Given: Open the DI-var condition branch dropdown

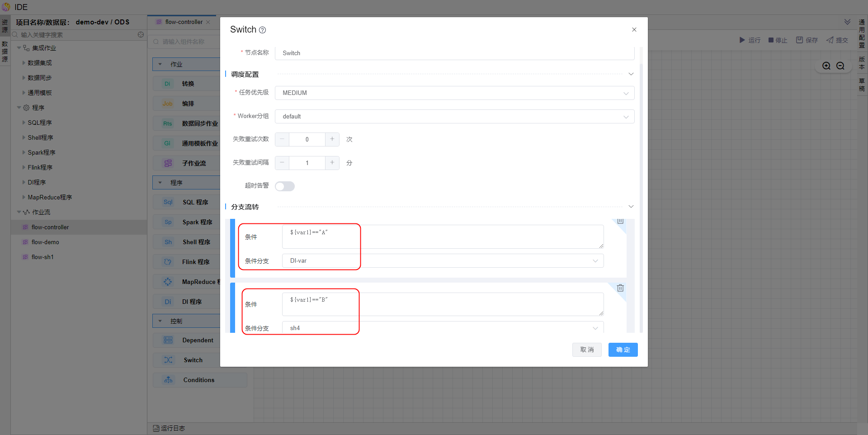Looking at the screenshot, I should pyautogui.click(x=443, y=261).
